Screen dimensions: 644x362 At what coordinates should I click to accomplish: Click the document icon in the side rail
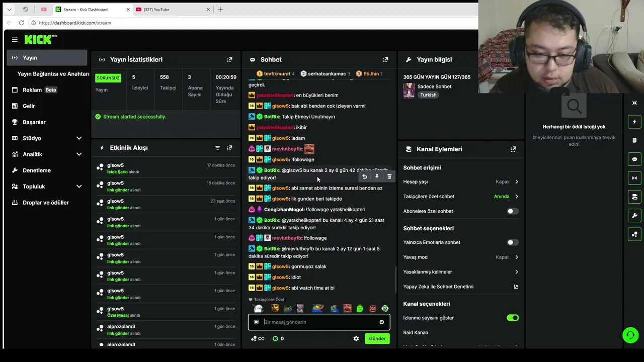pyautogui.click(x=634, y=141)
